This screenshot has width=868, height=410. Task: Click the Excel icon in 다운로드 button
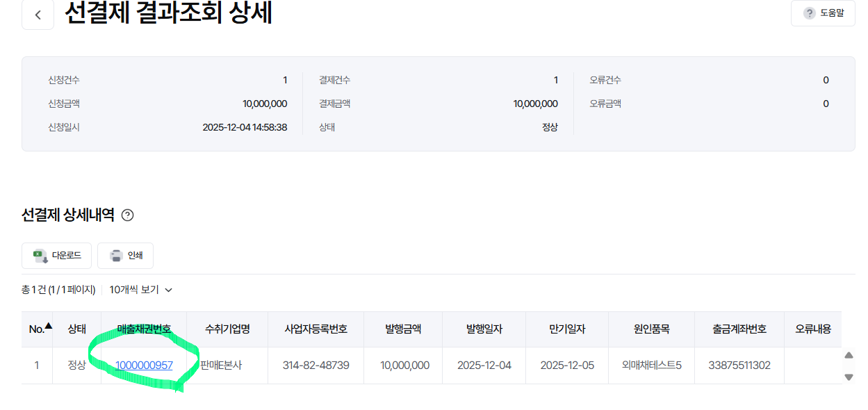pyautogui.click(x=40, y=256)
